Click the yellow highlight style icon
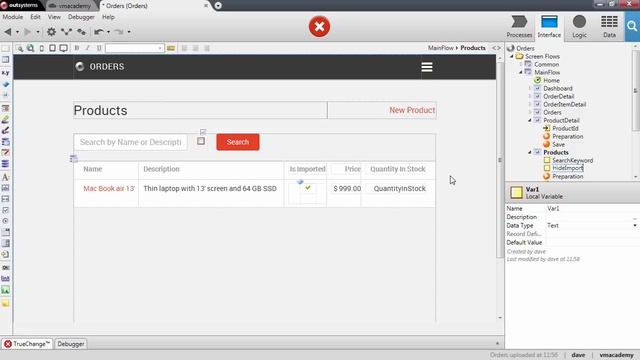Screen dimensions: 640x360 [171, 48]
